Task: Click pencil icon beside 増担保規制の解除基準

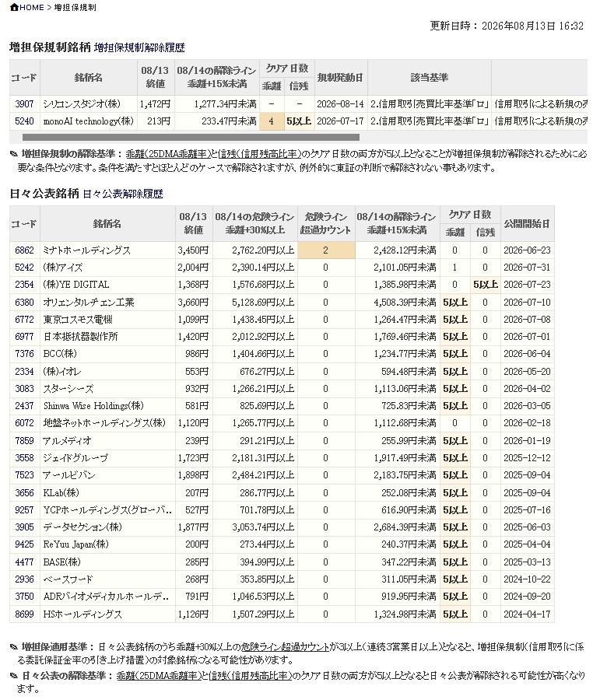Action: [x=14, y=155]
